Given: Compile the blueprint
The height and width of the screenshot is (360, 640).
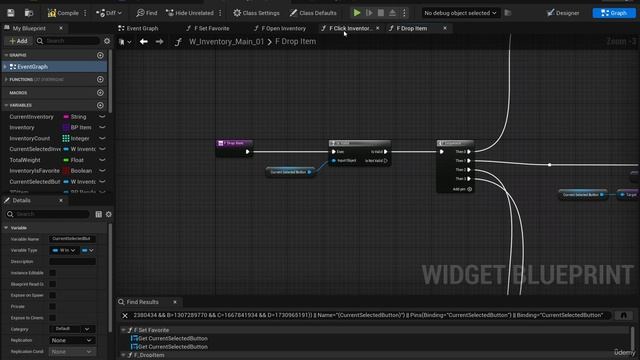Looking at the screenshot, I should point(63,13).
